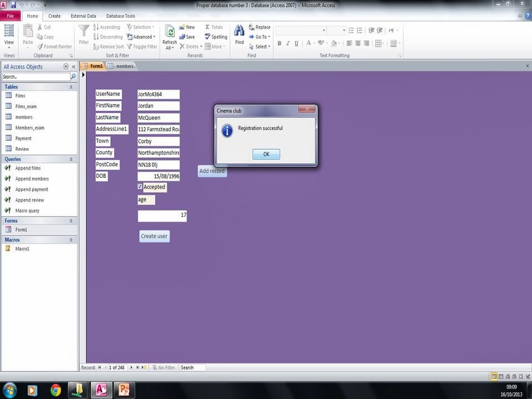Open the Select dropdown
Viewport: 532px width, 399px height.
[259, 47]
